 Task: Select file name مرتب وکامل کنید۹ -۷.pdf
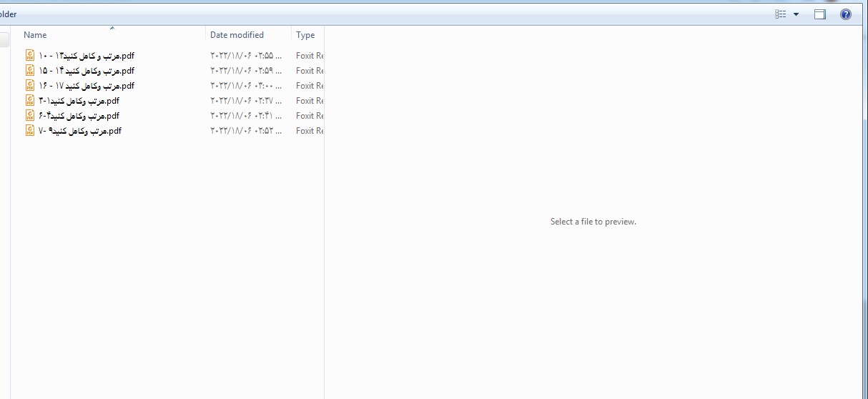(x=80, y=130)
